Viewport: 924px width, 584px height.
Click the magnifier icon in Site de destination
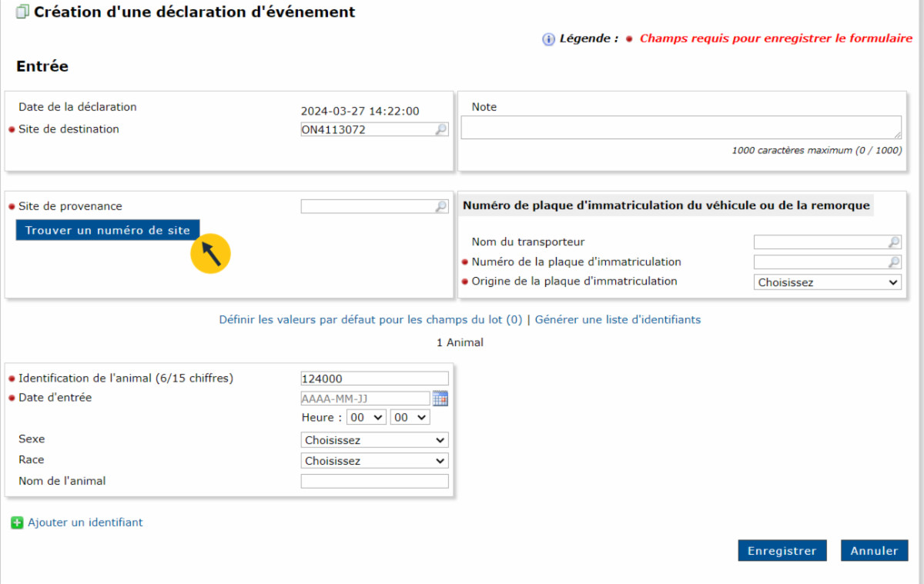pyautogui.click(x=441, y=130)
